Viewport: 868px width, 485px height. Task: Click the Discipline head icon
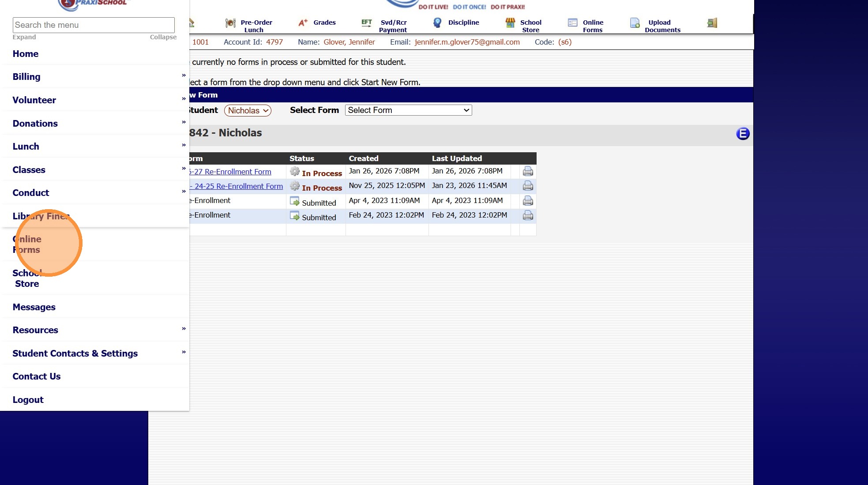[437, 23]
